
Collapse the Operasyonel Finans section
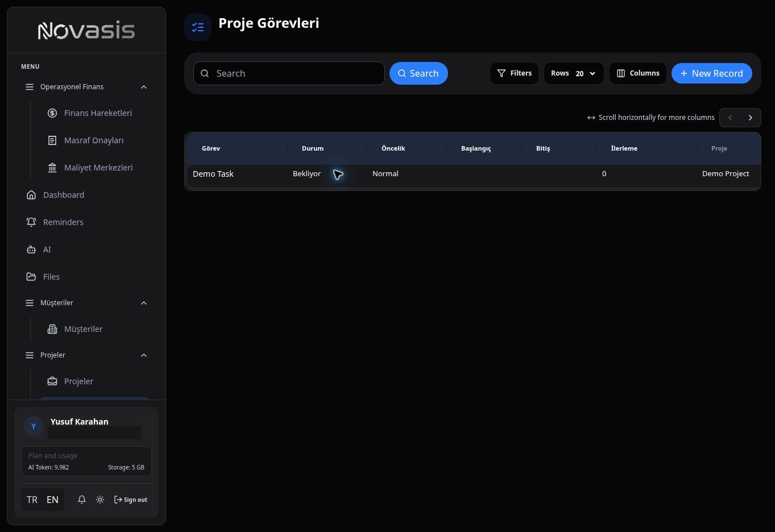(x=144, y=87)
